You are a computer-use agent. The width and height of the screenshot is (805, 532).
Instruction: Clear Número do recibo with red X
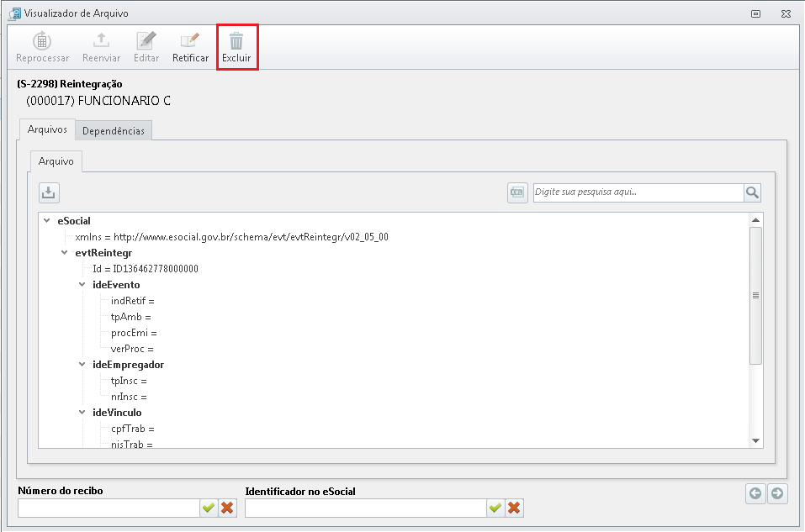click(227, 508)
